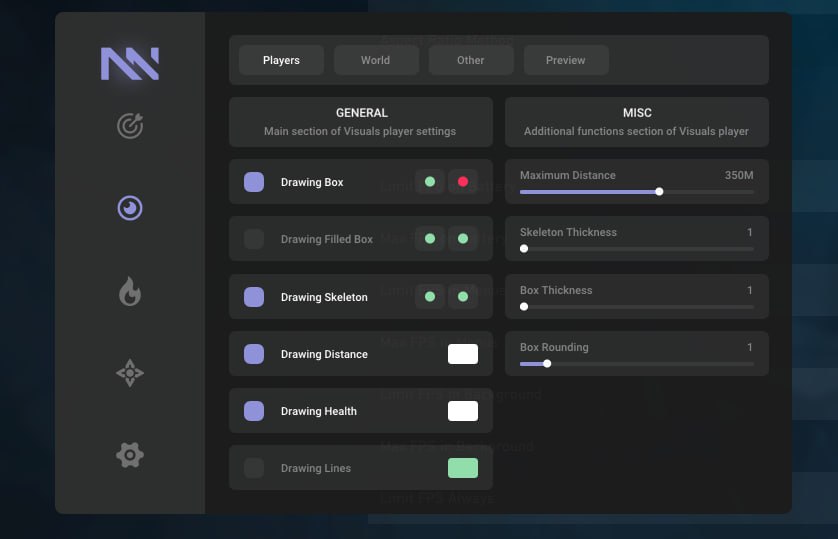Open the white Drawing Distance color swatch
This screenshot has height=539, width=838.
[463, 354]
